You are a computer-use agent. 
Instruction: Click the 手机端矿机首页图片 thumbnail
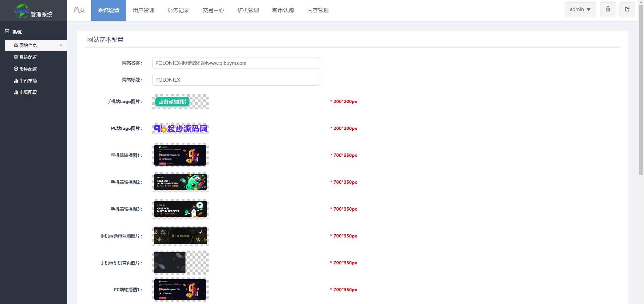[x=180, y=263]
